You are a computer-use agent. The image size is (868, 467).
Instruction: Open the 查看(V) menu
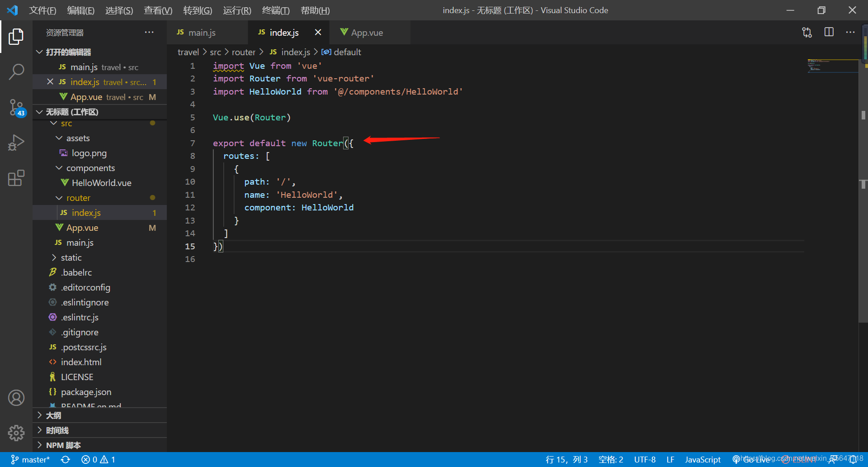pos(158,10)
